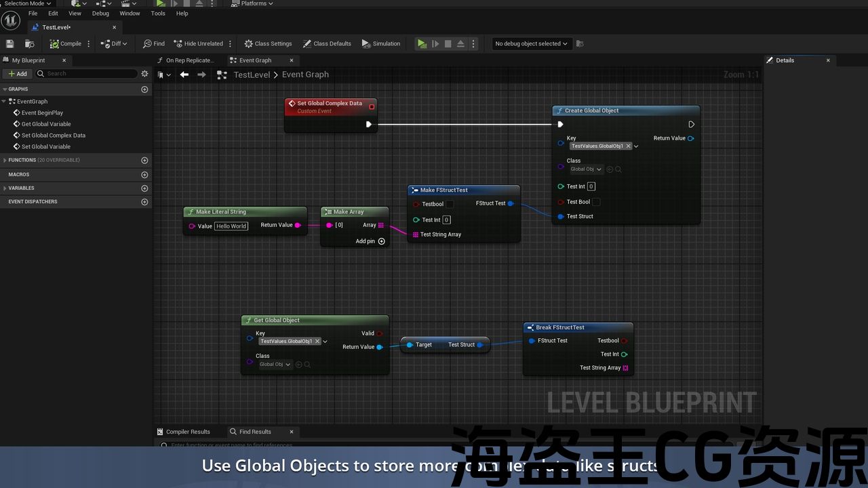Click the Find in blueprint icon
The image size is (868, 488).
point(154,43)
